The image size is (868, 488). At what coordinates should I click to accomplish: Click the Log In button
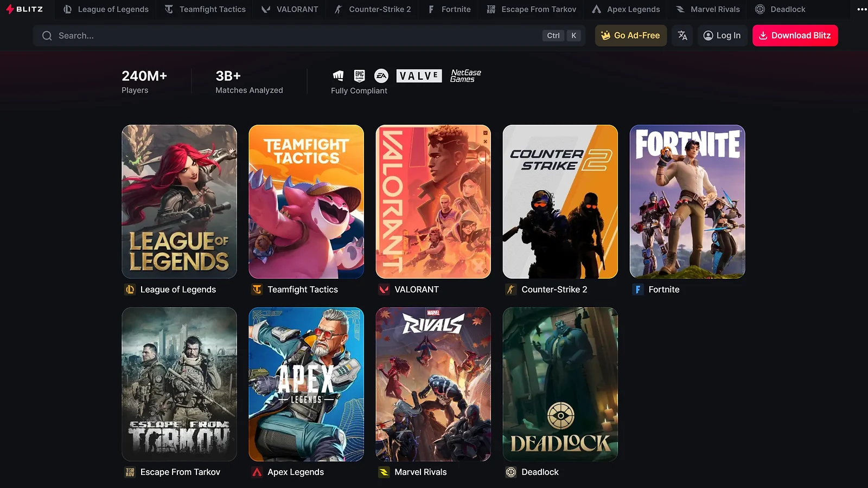pyautogui.click(x=722, y=35)
